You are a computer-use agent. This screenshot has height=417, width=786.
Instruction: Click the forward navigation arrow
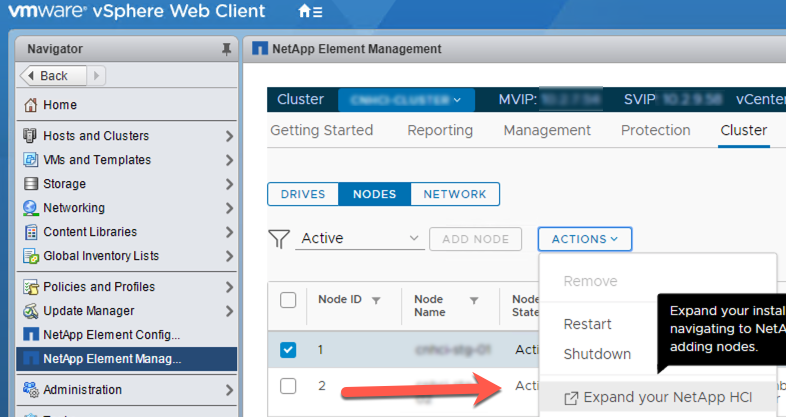pos(96,76)
